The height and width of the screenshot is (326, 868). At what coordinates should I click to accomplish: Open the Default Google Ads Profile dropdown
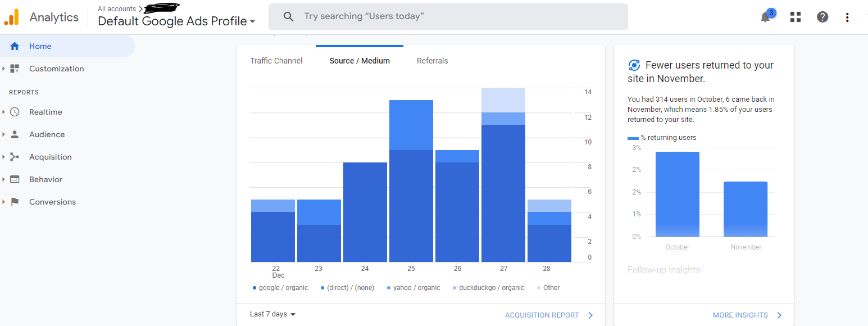click(176, 21)
